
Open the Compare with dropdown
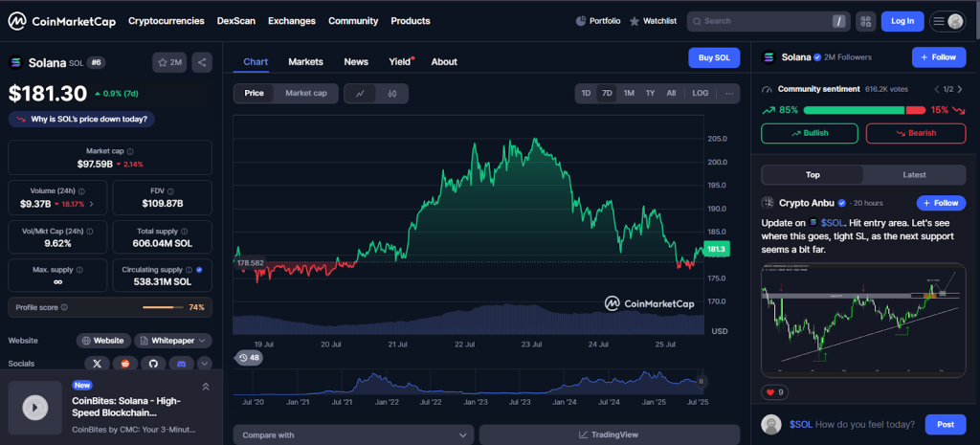pos(354,435)
